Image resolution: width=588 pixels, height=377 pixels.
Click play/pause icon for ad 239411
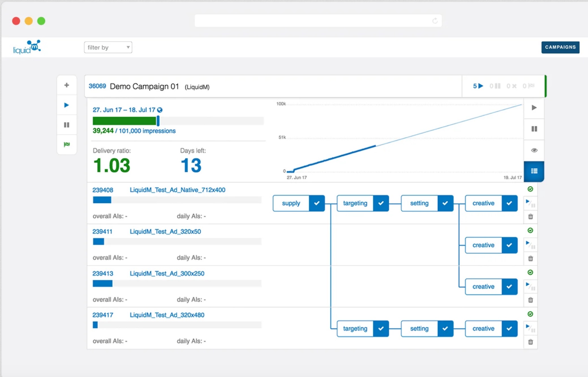point(530,245)
